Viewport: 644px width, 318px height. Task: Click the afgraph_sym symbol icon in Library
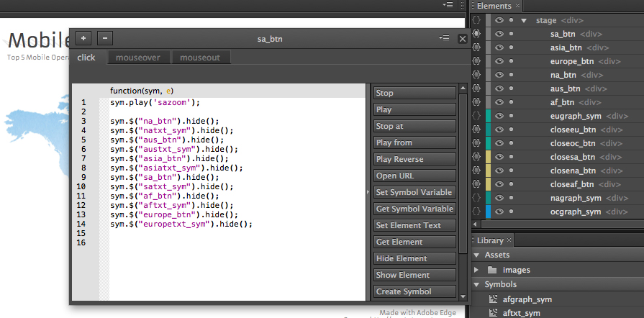click(493, 299)
